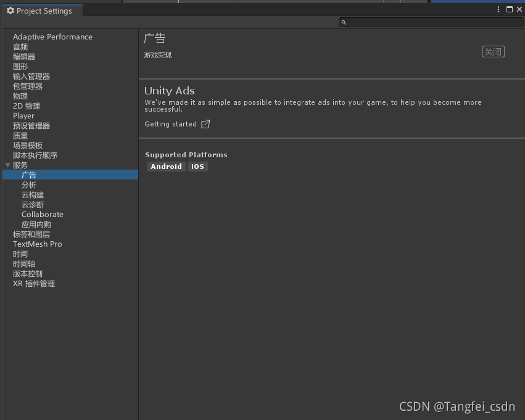This screenshot has height=420, width=525.
Task: Open 版本控制 settings
Action: coord(28,274)
